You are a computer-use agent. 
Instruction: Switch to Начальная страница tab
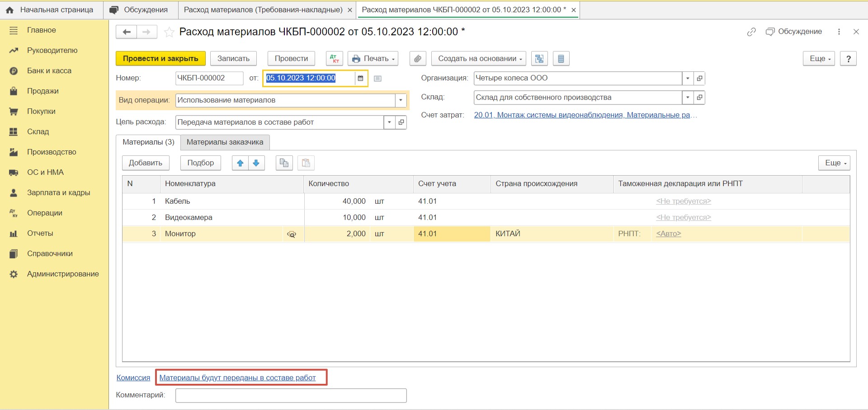click(52, 10)
